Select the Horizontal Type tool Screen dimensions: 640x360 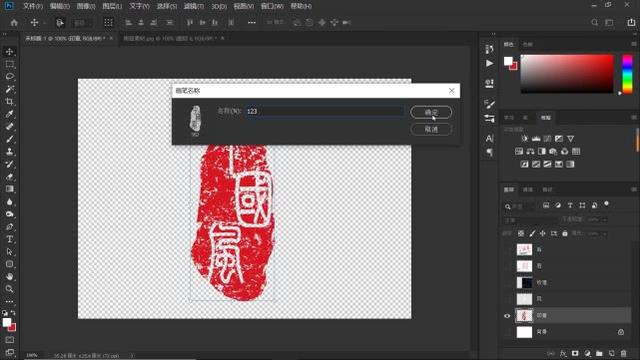click(x=9, y=239)
